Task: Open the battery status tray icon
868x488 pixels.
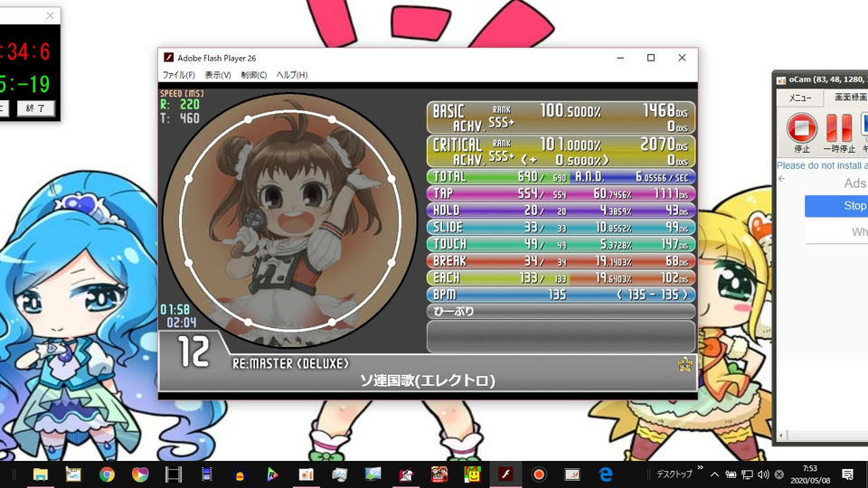Action: 731,474
